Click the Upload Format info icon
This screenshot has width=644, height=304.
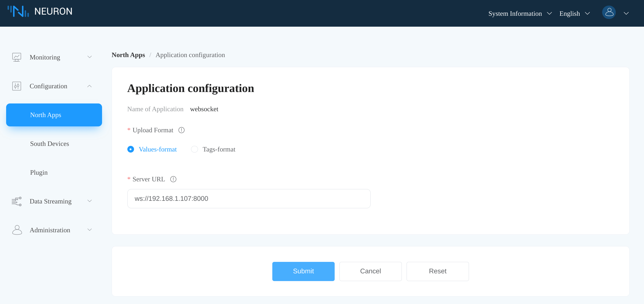(x=181, y=130)
